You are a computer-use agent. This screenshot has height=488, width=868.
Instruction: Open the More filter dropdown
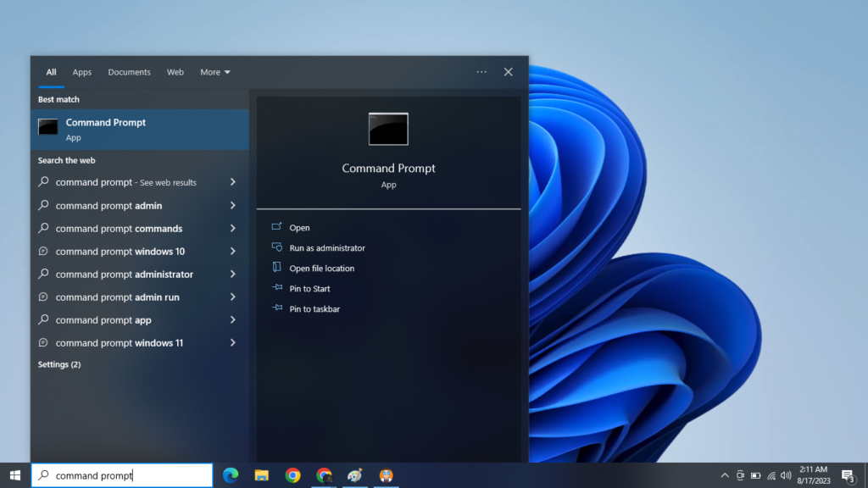click(214, 72)
